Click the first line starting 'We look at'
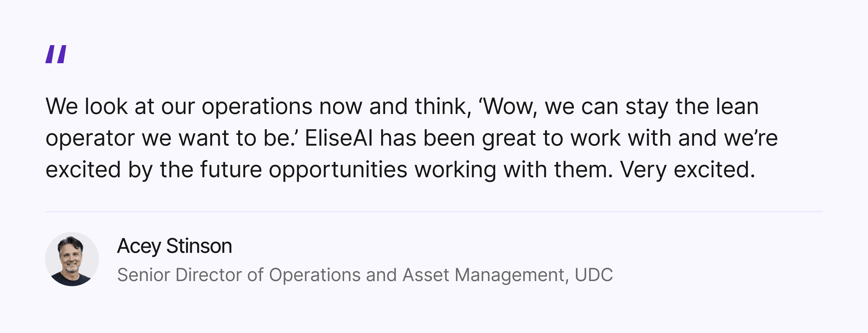The width and height of the screenshot is (868, 333). tap(402, 107)
